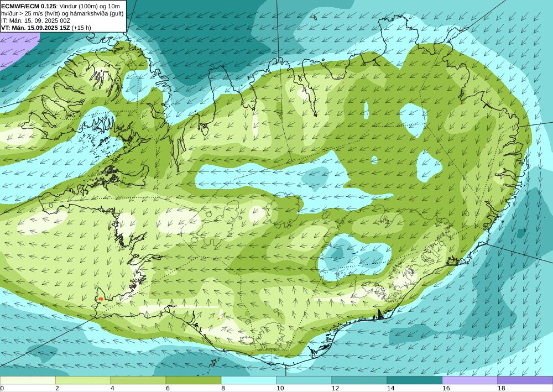Click the red-orange marker in southwest Iceland
The image size is (553, 392).
point(101,299)
